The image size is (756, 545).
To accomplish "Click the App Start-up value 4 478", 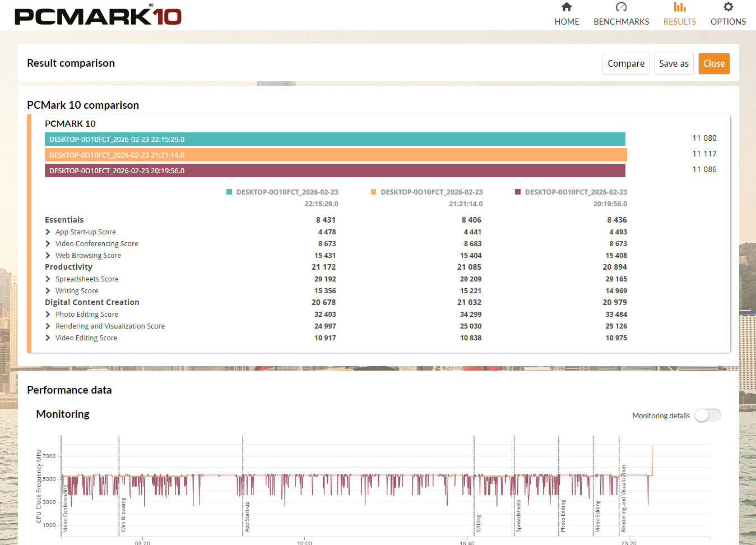I will pyautogui.click(x=327, y=232).
